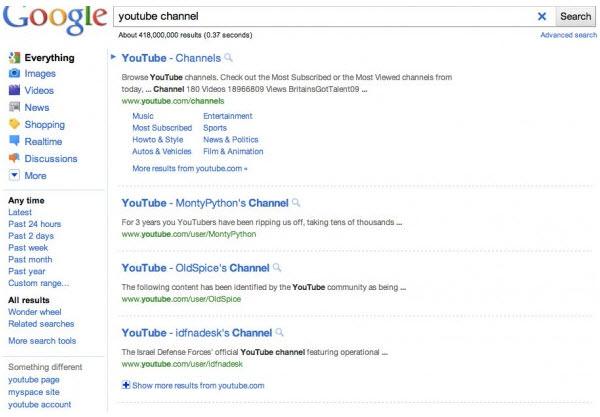The width and height of the screenshot is (600, 417).
Task: Expand More search categories
Action: (36, 176)
